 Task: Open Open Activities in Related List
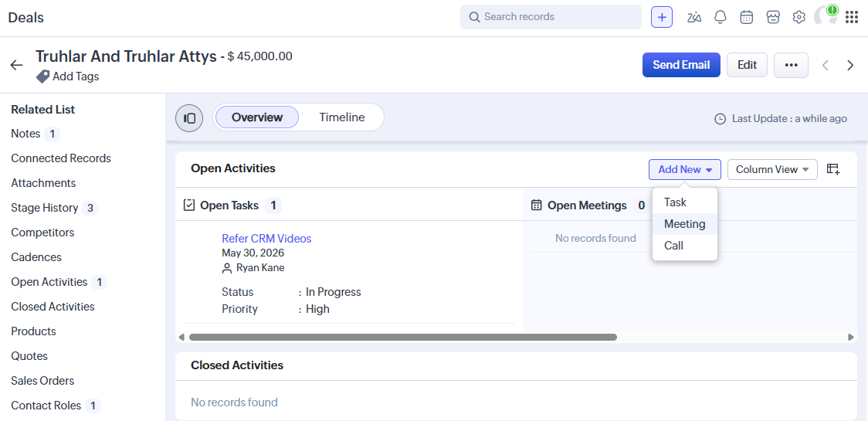49,282
